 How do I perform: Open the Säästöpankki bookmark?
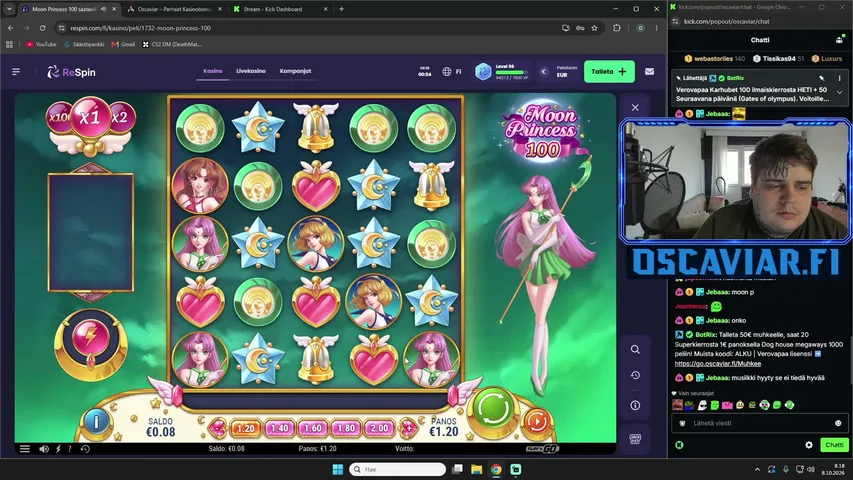coord(84,45)
